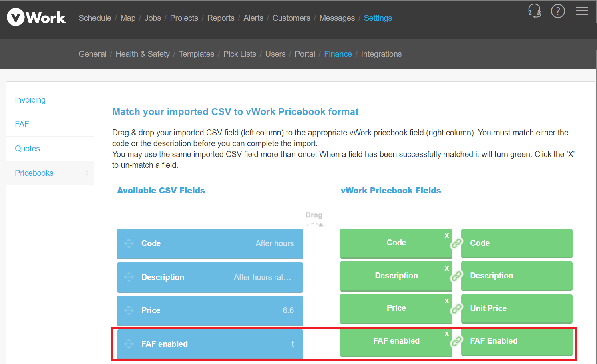597x364 pixels.
Task: Click the drag handle on FAF enabled CSV field
Action: 129,344
